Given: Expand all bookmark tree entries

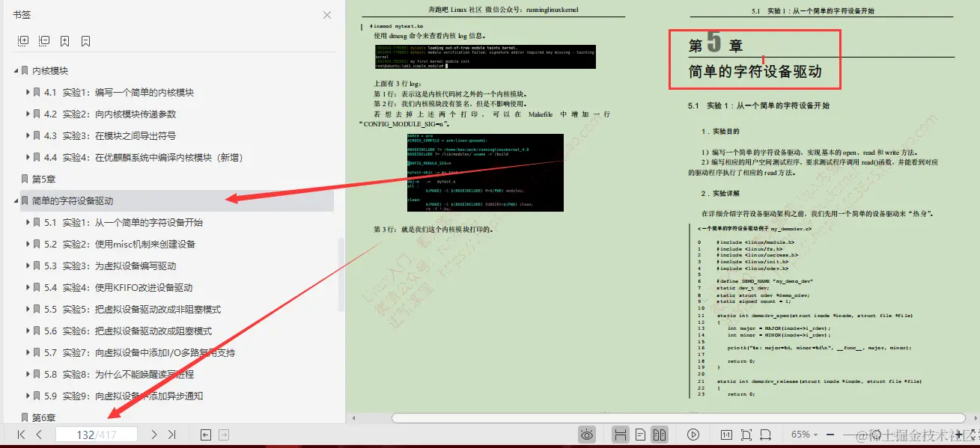Looking at the screenshot, I should point(23,40).
